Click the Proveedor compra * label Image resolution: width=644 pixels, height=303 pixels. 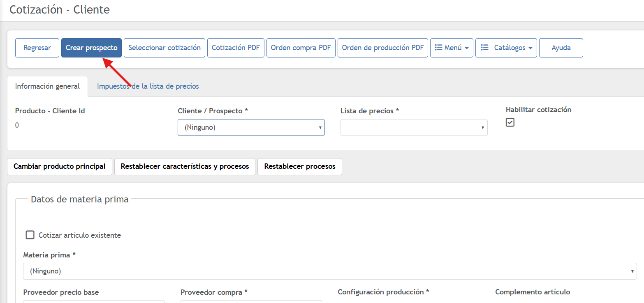[x=214, y=292]
